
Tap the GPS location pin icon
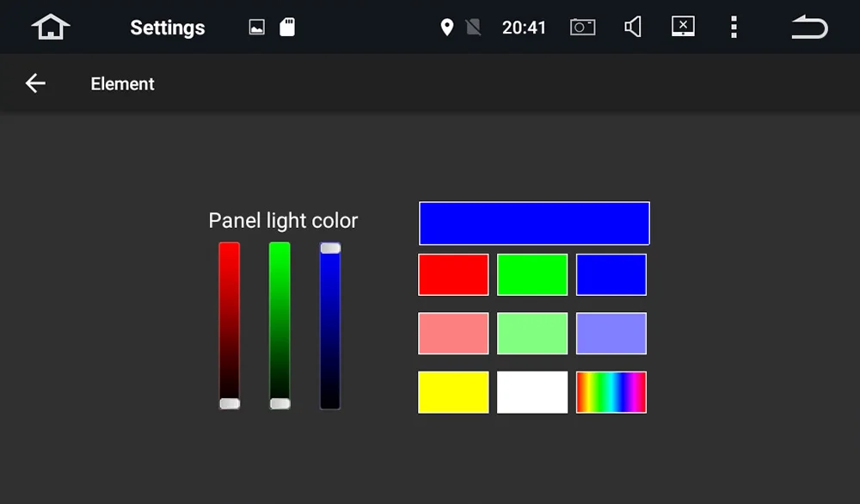point(447,27)
